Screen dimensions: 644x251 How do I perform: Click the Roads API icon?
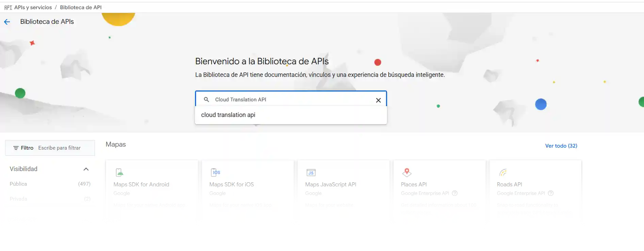pyautogui.click(x=503, y=173)
